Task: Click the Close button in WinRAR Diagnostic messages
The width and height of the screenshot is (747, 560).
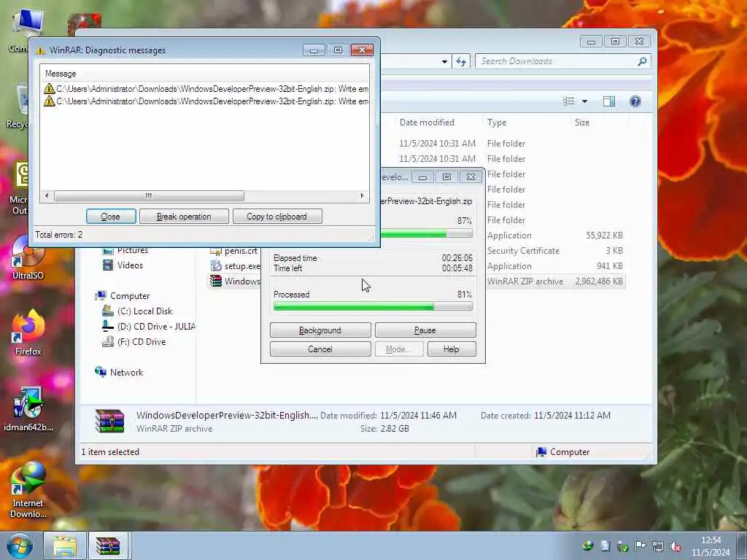Action: coord(111,217)
